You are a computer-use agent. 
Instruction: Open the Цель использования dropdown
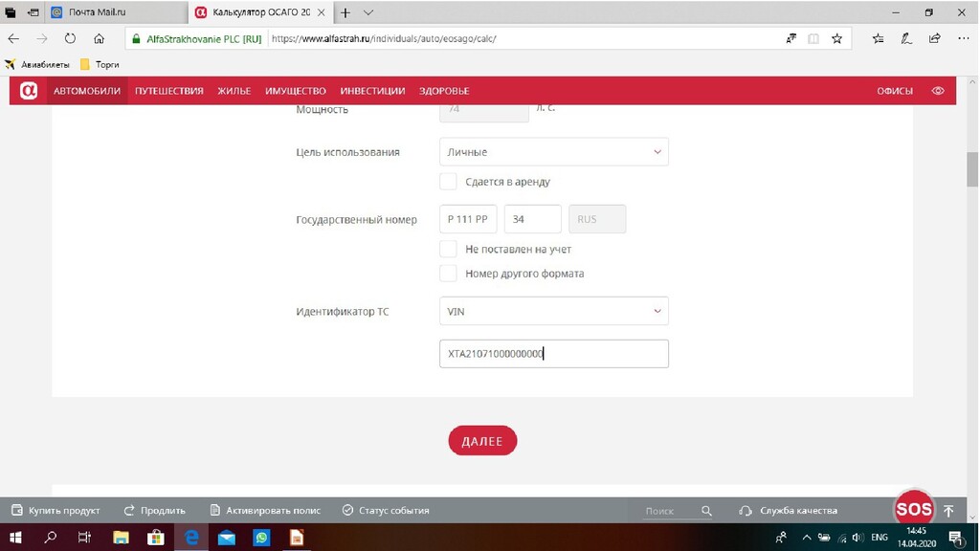pos(554,152)
